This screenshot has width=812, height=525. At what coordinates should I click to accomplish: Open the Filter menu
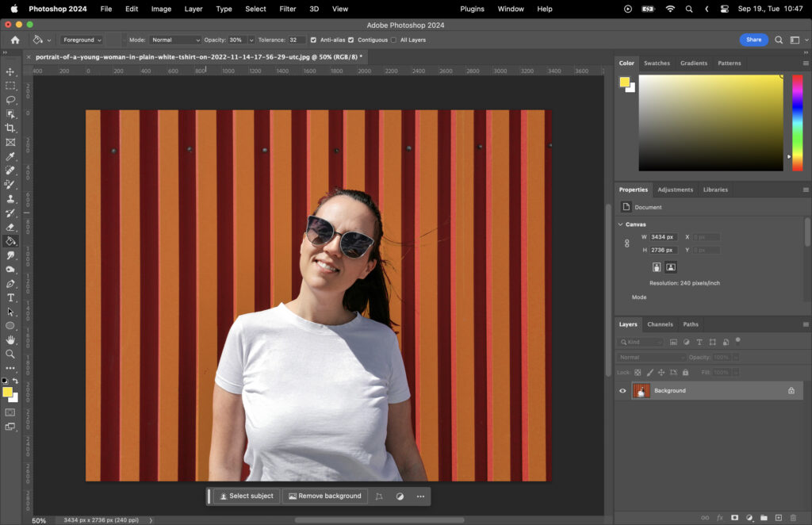pos(287,9)
